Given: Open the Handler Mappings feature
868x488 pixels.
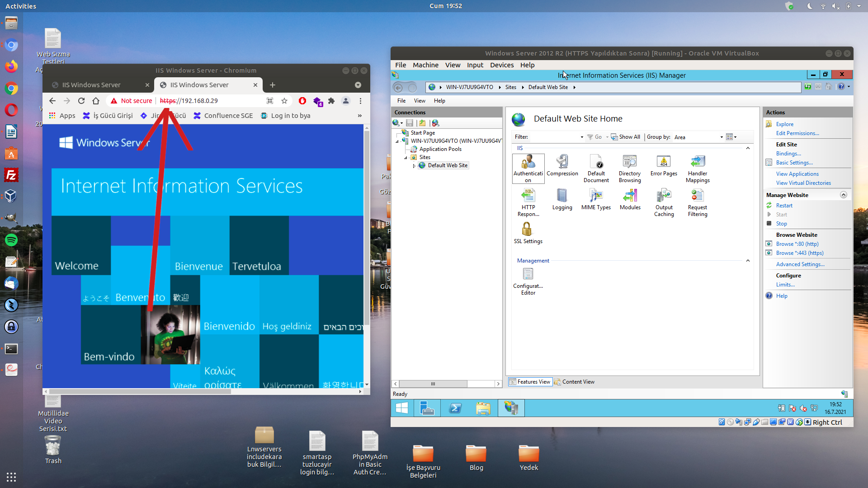Looking at the screenshot, I should coord(698,168).
